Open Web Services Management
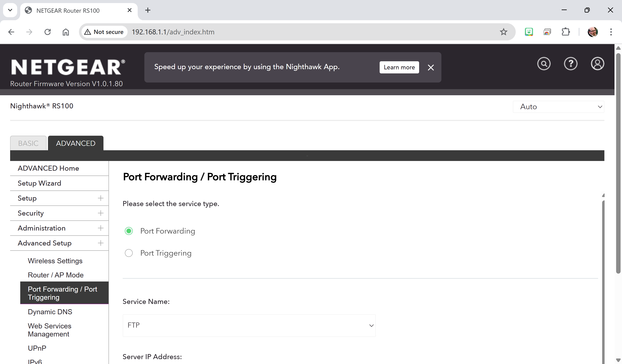Image resolution: width=622 pixels, height=364 pixels. (49, 330)
